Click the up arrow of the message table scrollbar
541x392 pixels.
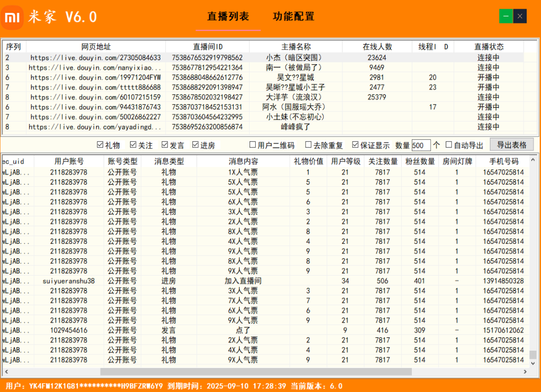coord(533,160)
